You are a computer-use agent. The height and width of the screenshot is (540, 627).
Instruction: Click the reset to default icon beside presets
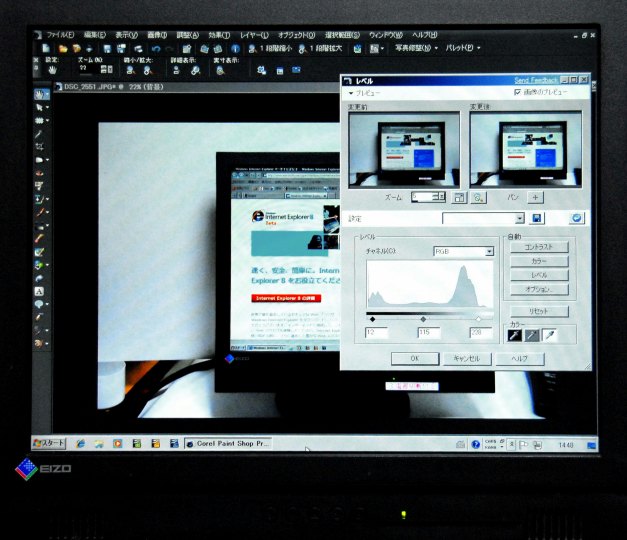click(576, 218)
